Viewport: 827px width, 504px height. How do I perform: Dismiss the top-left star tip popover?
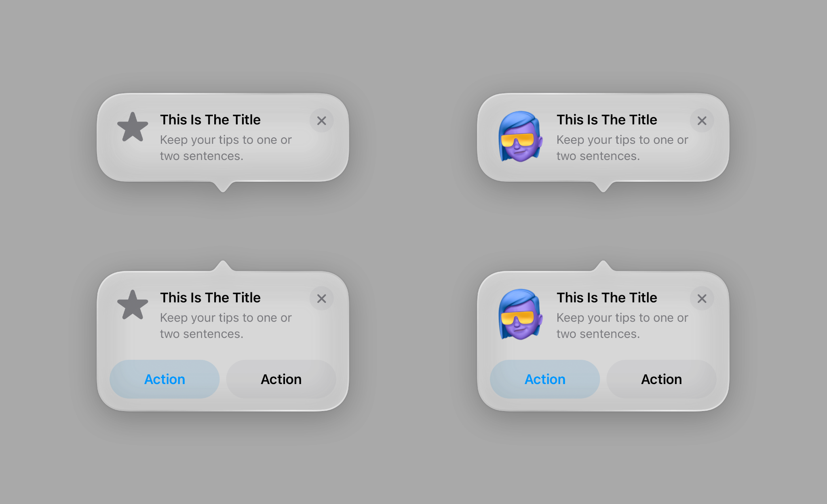pyautogui.click(x=321, y=121)
